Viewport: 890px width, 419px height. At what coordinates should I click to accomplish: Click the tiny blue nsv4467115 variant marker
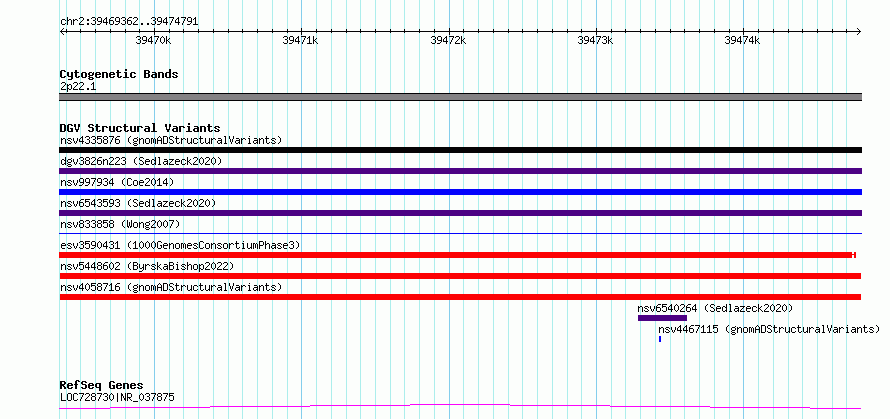point(660,339)
